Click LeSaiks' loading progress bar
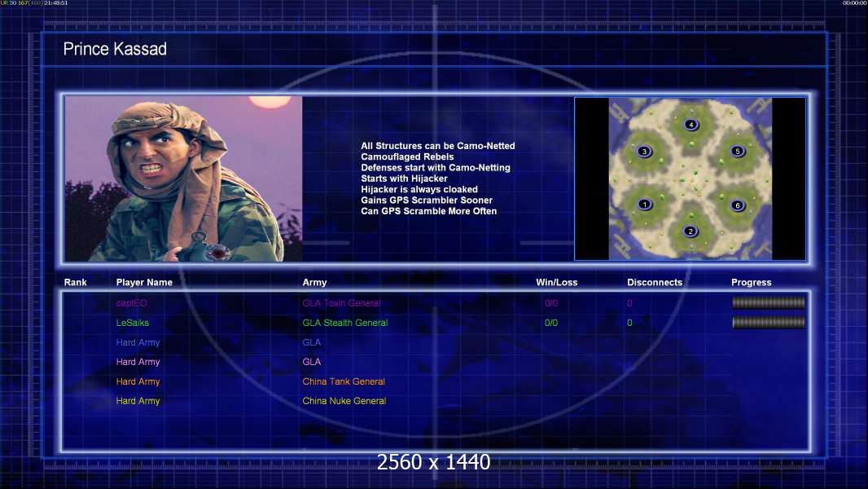 [769, 322]
